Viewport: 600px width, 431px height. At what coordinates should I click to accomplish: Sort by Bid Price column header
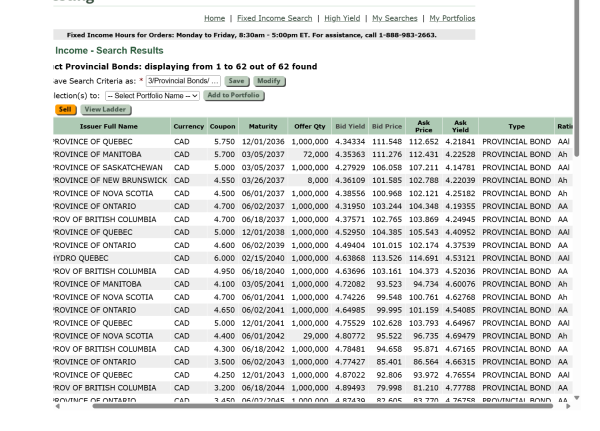coord(387,126)
